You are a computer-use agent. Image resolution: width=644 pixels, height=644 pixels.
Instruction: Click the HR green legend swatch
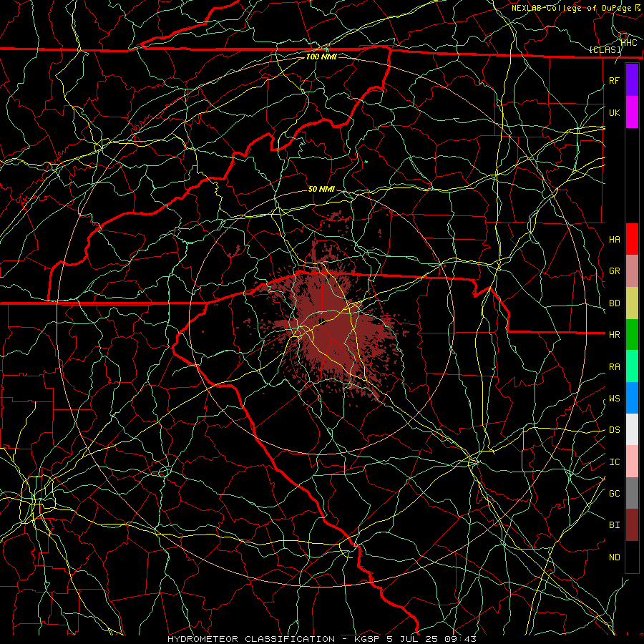(x=632, y=334)
